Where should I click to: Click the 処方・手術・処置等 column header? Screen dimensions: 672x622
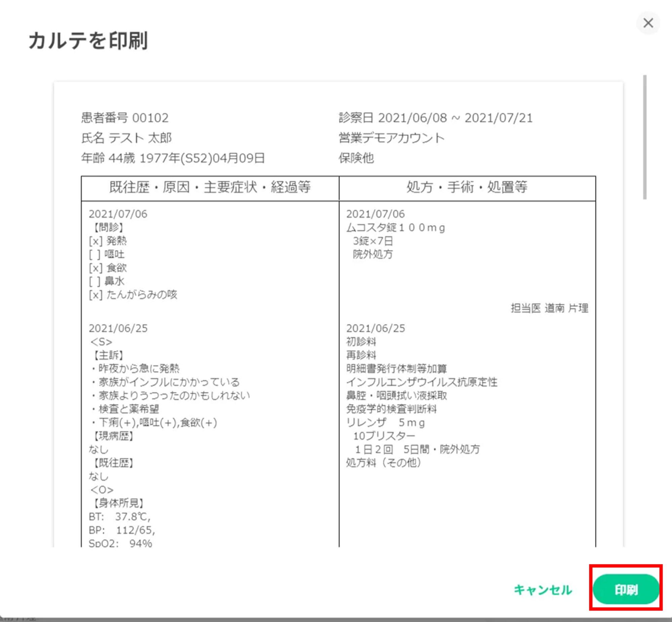[467, 187]
